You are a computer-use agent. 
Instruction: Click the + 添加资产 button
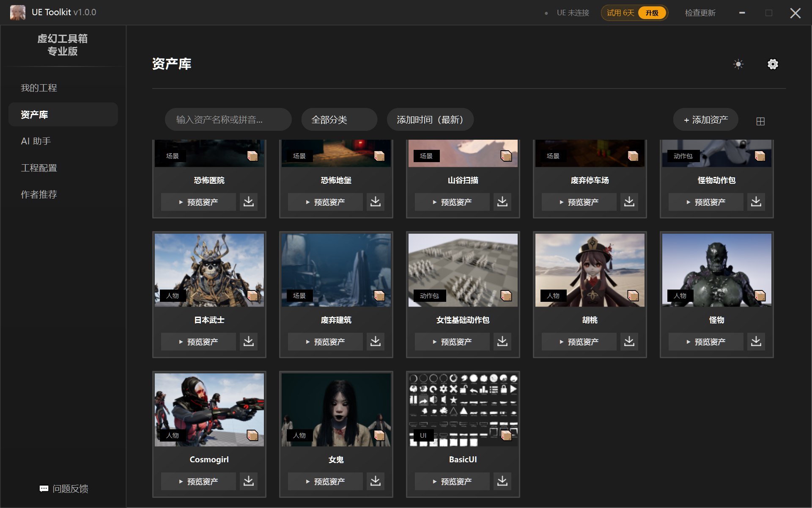pyautogui.click(x=705, y=119)
